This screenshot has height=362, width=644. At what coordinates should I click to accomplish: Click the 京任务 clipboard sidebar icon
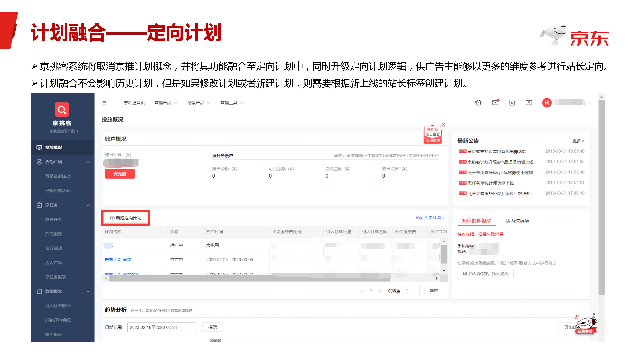pyautogui.click(x=39, y=205)
